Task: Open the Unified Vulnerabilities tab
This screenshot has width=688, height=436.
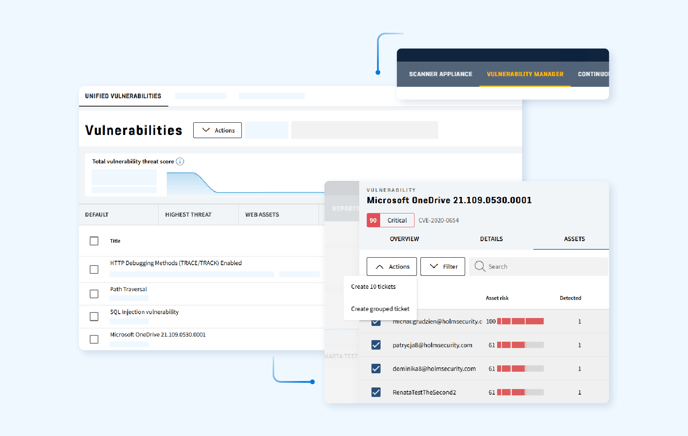Action: [x=123, y=96]
